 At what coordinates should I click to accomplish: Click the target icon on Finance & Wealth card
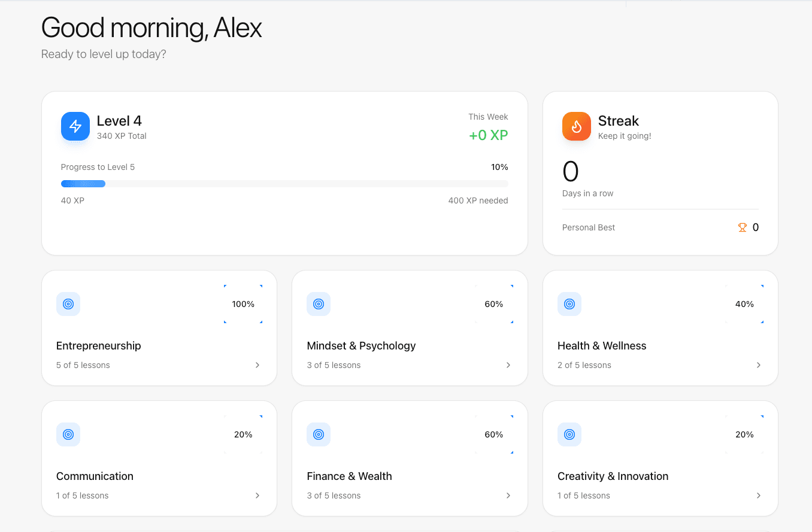(319, 434)
